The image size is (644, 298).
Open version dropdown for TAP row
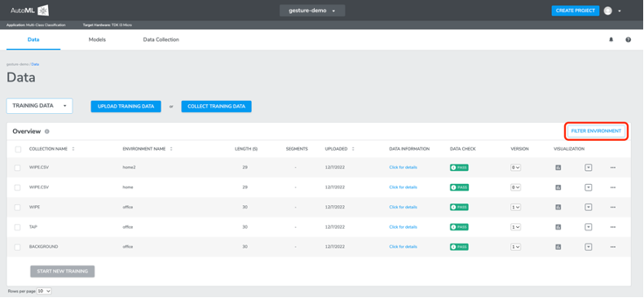point(515,227)
